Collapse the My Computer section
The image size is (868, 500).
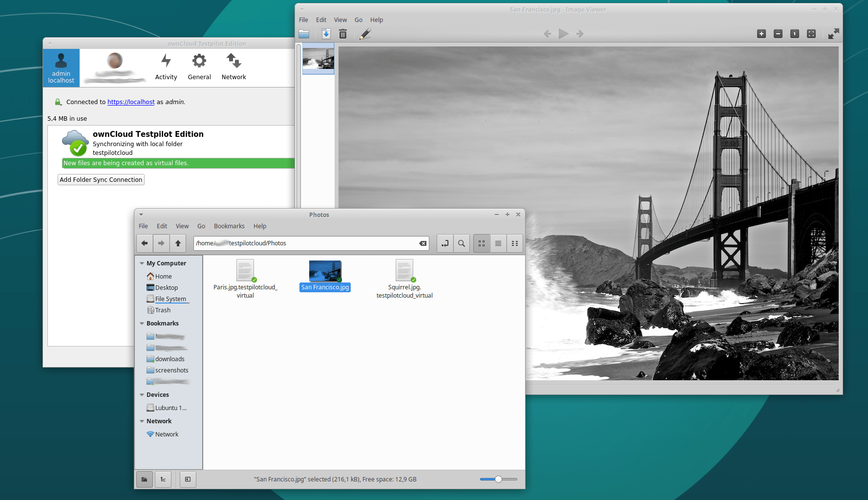tap(142, 263)
